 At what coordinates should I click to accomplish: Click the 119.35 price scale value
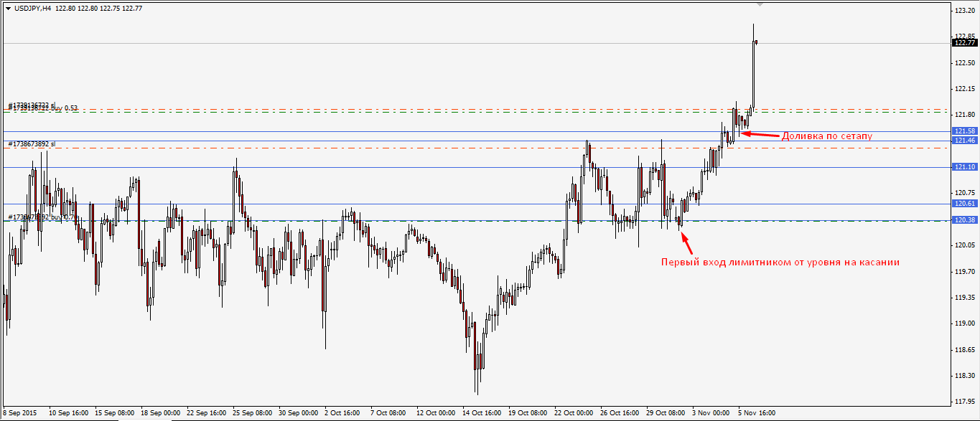(965, 298)
